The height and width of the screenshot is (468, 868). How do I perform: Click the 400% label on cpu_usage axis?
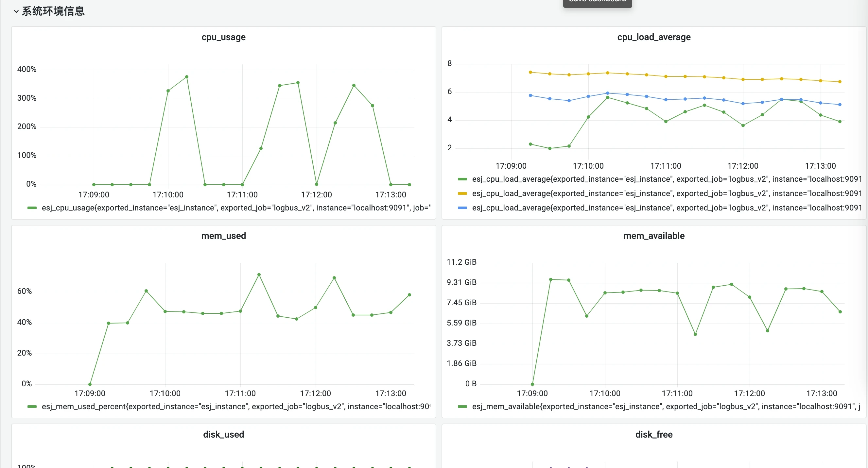pyautogui.click(x=26, y=69)
